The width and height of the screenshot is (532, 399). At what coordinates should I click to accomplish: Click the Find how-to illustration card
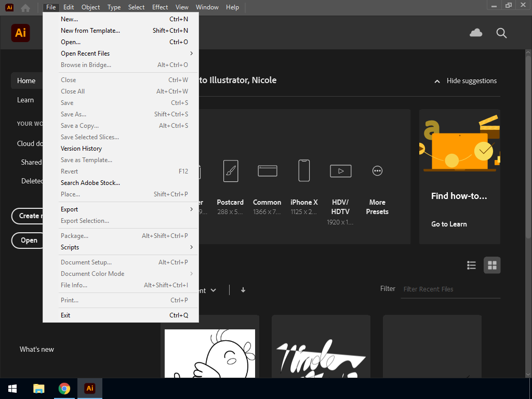coord(460,177)
